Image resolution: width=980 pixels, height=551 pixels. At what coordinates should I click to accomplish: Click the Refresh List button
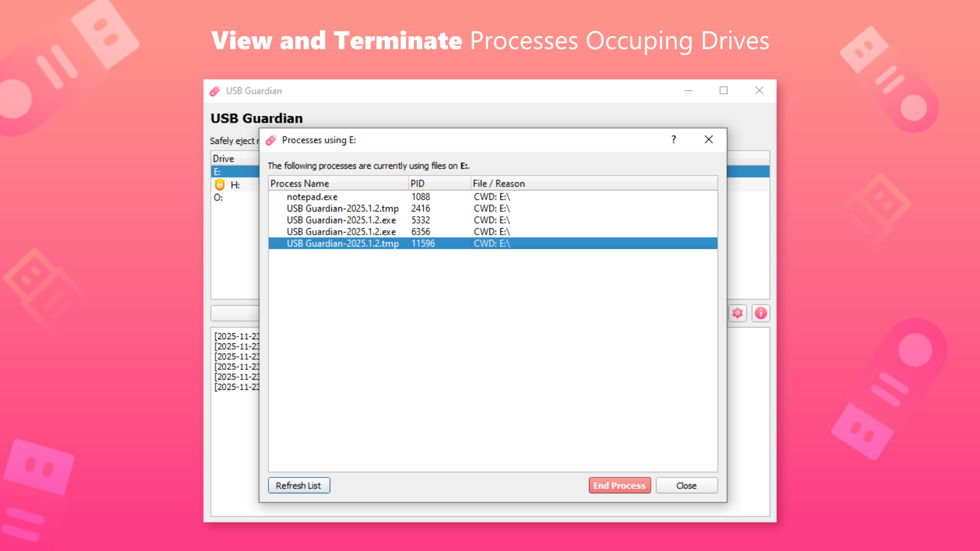299,485
